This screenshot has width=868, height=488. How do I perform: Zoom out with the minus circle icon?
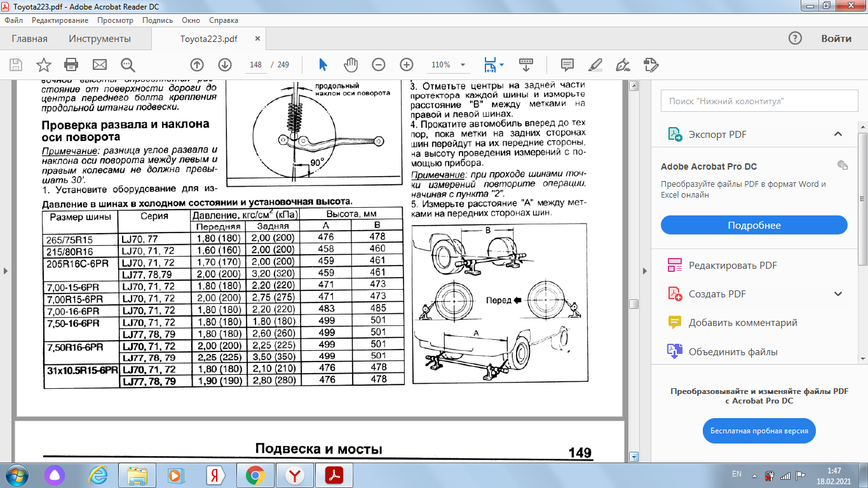379,65
